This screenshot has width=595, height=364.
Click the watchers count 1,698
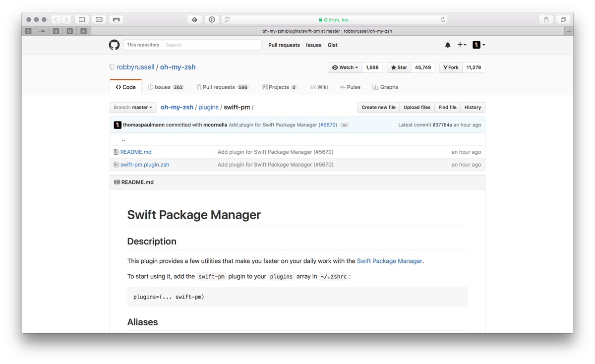pos(372,67)
